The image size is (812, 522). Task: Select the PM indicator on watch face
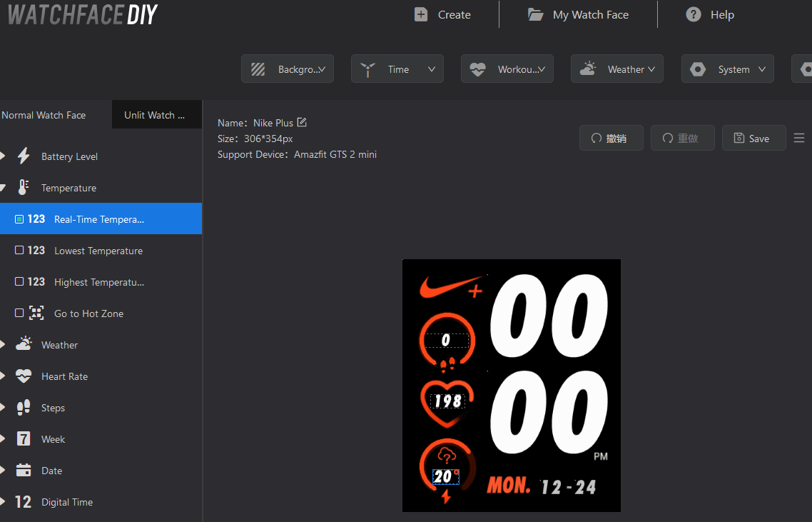(600, 456)
